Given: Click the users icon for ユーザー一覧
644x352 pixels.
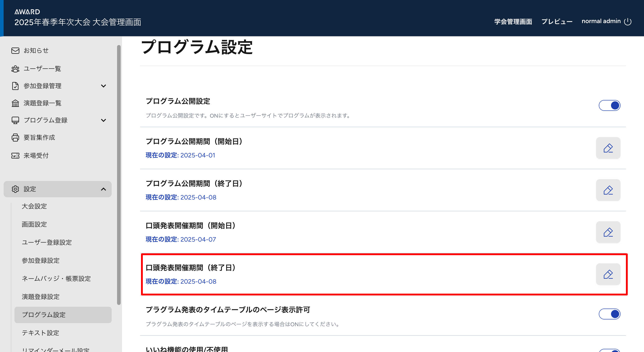Looking at the screenshot, I should [15, 69].
